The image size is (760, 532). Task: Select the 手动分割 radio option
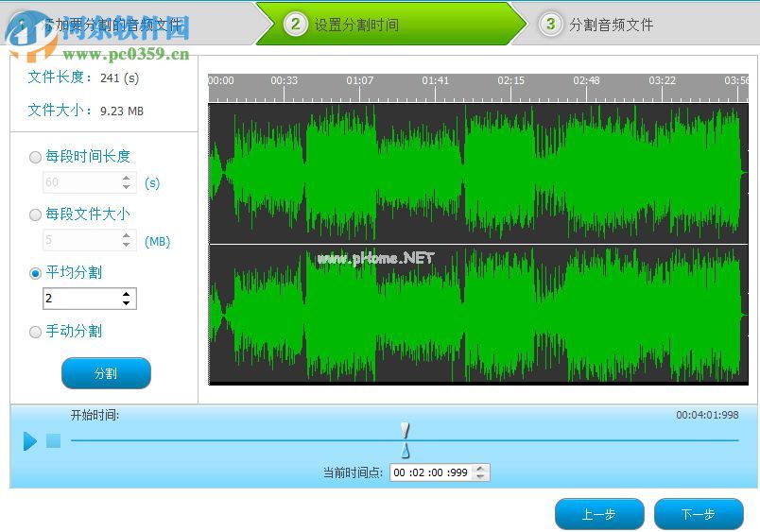[x=35, y=332]
